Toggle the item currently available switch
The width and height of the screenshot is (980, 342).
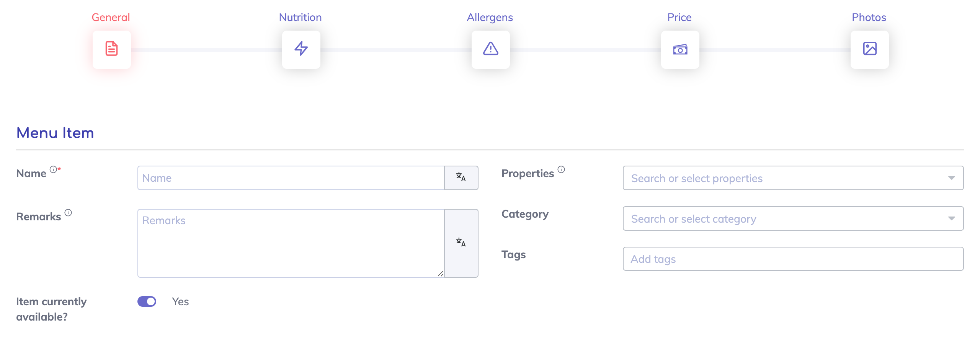147,302
